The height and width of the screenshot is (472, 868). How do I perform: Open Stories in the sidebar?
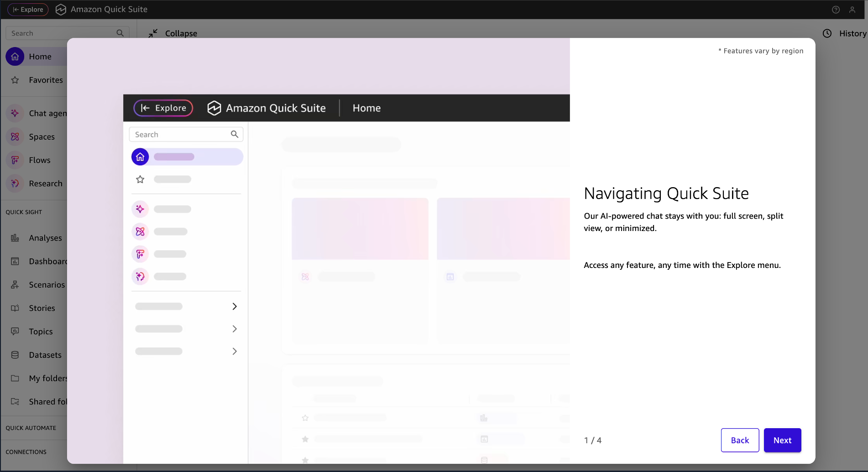pos(42,308)
